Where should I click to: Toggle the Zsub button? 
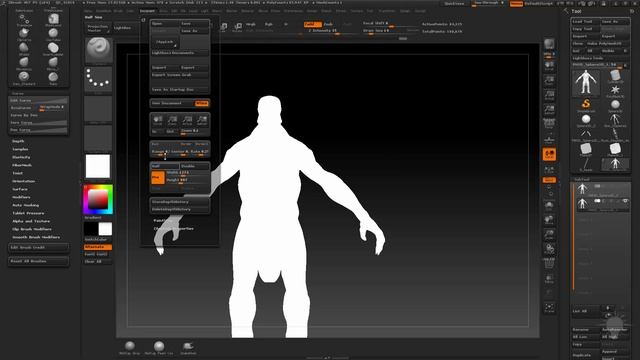(x=328, y=24)
